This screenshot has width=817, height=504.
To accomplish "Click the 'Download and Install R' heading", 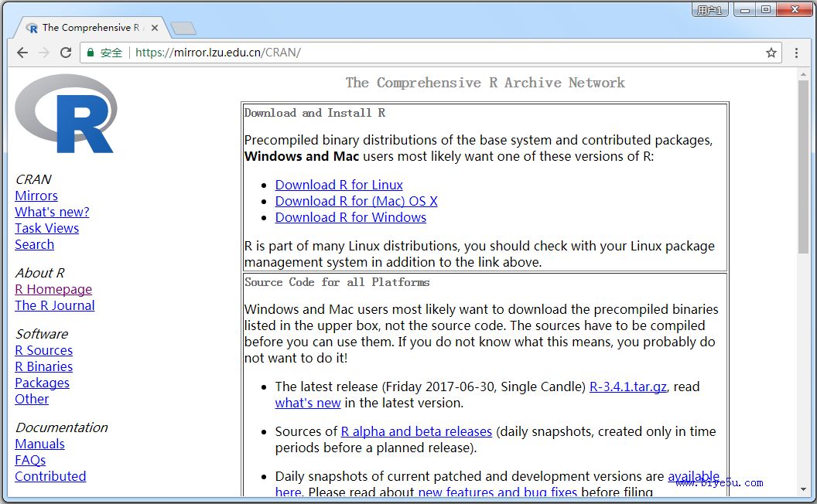I will click(315, 112).
